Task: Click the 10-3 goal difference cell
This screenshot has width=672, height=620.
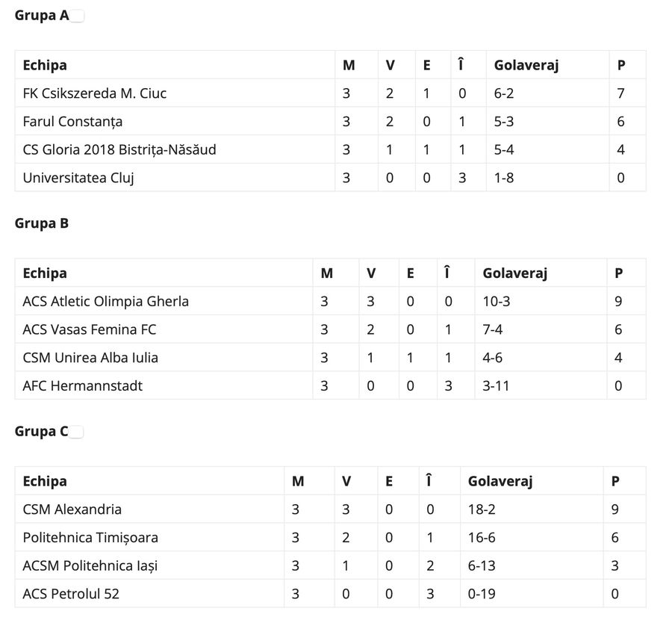Action: [497, 302]
